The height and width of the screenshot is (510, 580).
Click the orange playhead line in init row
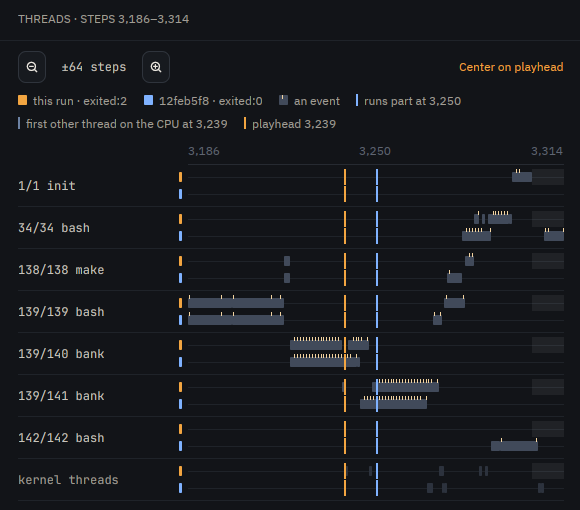tap(345, 186)
